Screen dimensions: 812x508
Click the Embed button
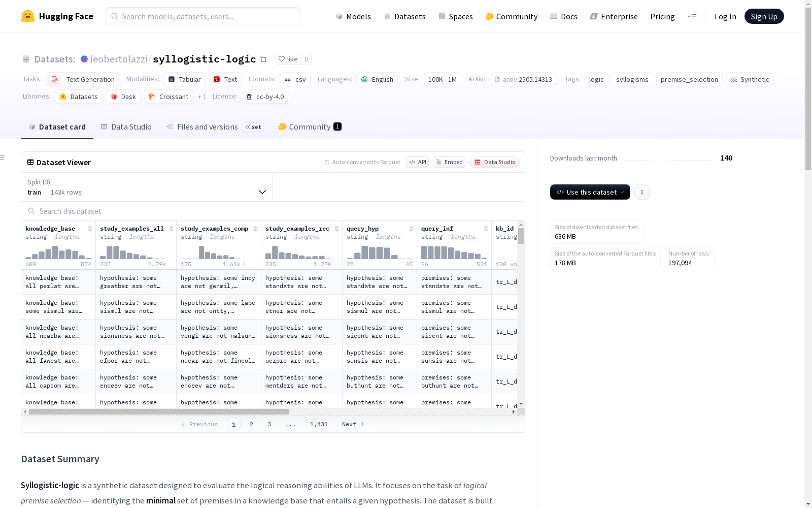[449, 162]
